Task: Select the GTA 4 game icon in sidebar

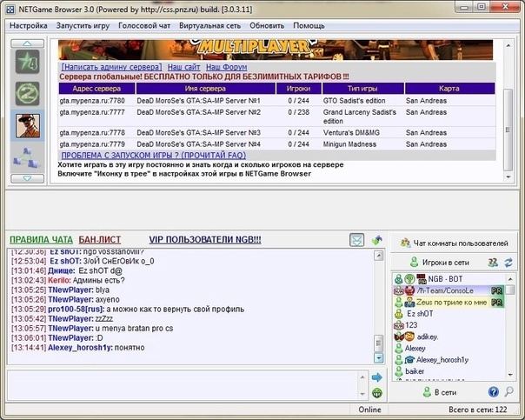Action: tap(28, 62)
